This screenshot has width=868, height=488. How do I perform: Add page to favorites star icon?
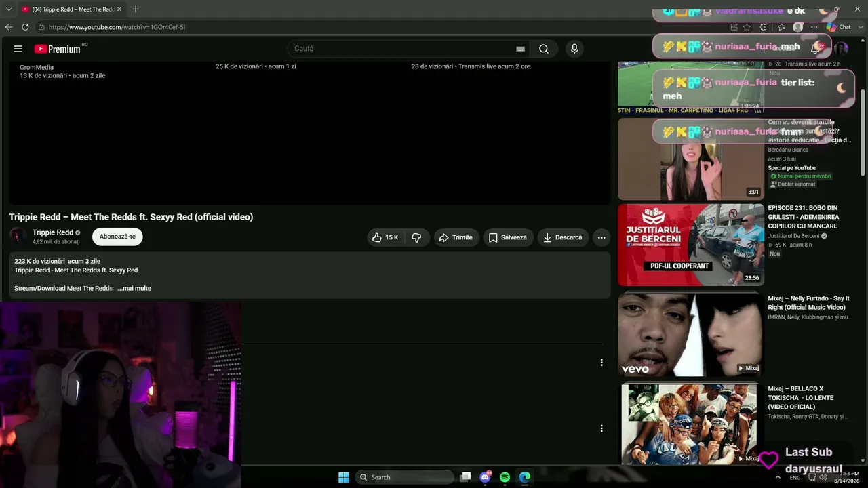(747, 27)
